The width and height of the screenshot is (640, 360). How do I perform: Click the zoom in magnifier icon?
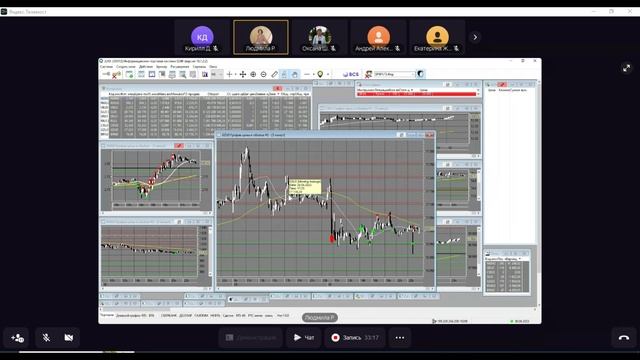coord(253,74)
